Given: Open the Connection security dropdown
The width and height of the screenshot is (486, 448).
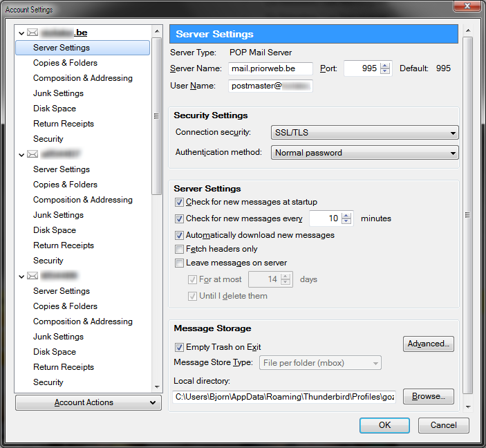Looking at the screenshot, I should [x=364, y=133].
